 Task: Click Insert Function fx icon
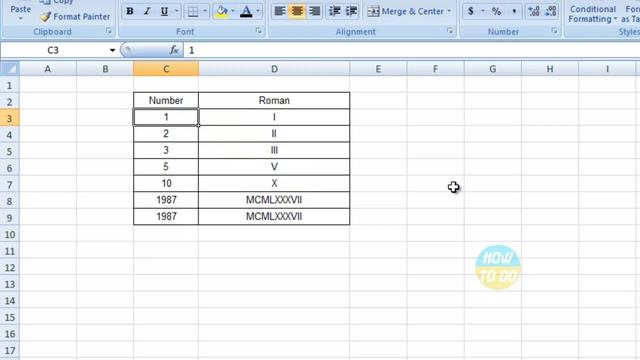tap(174, 50)
